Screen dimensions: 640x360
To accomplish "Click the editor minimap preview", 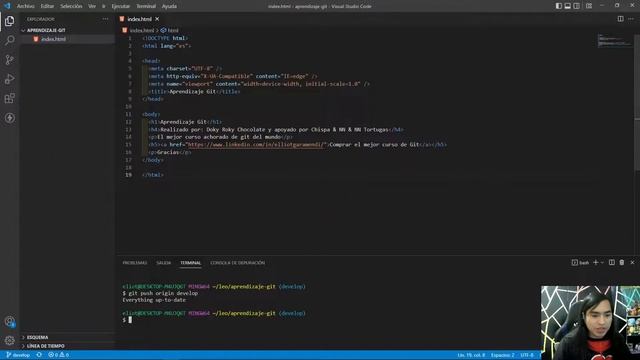I will coord(614,40).
